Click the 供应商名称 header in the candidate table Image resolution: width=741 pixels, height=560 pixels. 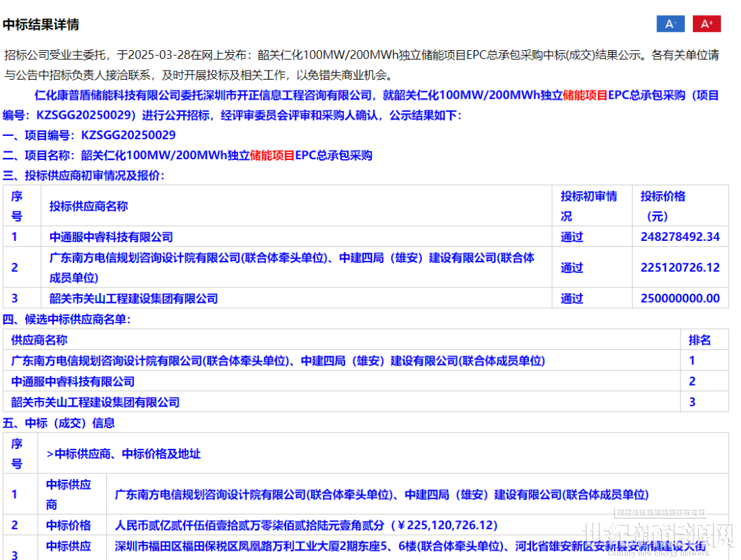[39, 340]
